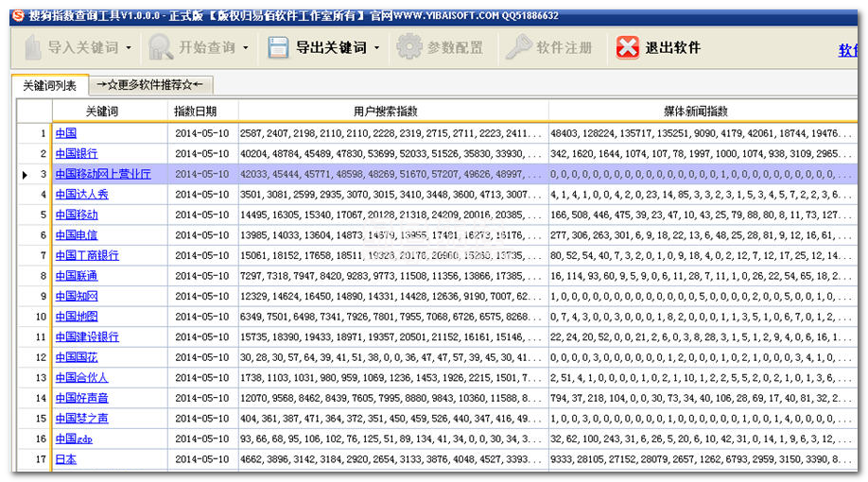Click user search index cell starting 12329, 14624
This screenshot has width=868, height=482.
(393, 296)
